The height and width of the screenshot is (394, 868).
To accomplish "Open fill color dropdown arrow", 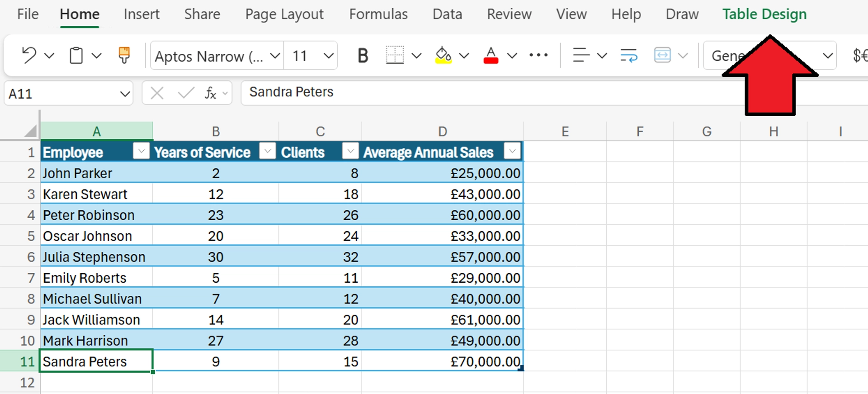I will (x=464, y=56).
